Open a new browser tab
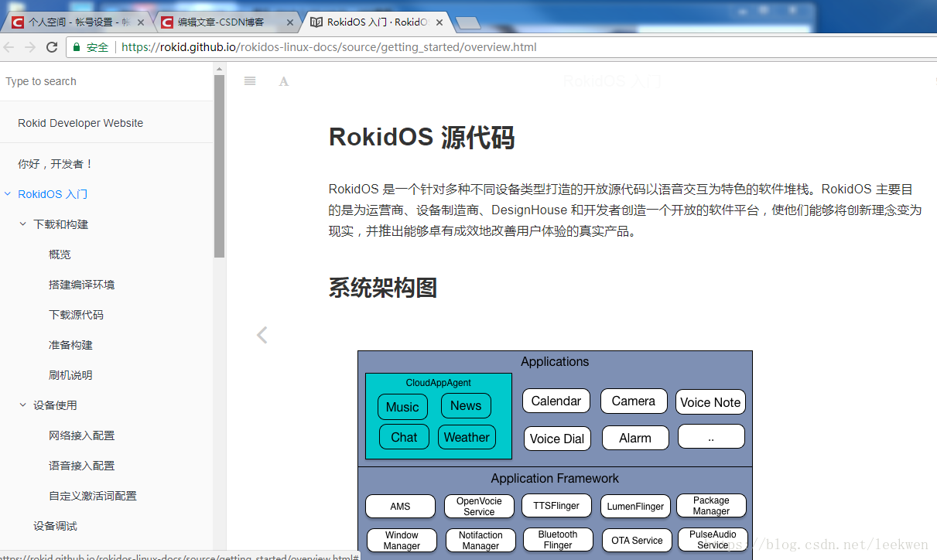 (x=467, y=22)
